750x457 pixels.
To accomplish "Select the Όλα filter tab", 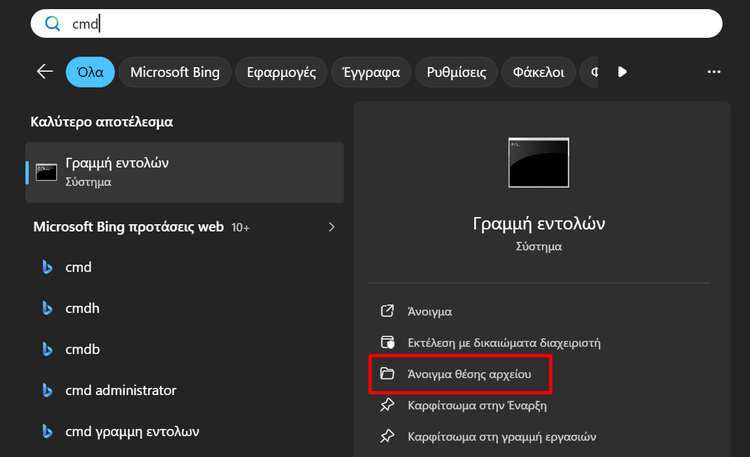I will 89,72.
